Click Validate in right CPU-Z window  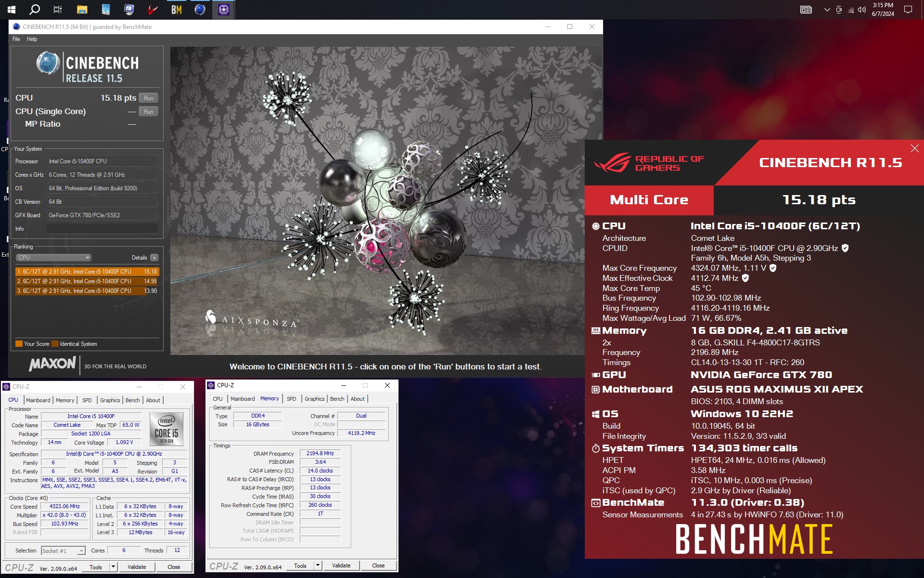(341, 565)
